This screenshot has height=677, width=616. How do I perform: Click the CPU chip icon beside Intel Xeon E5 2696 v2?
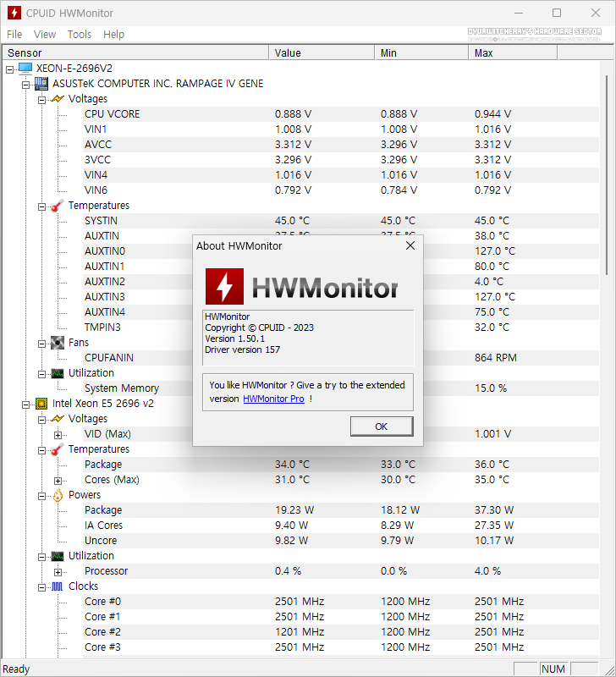[x=41, y=404]
